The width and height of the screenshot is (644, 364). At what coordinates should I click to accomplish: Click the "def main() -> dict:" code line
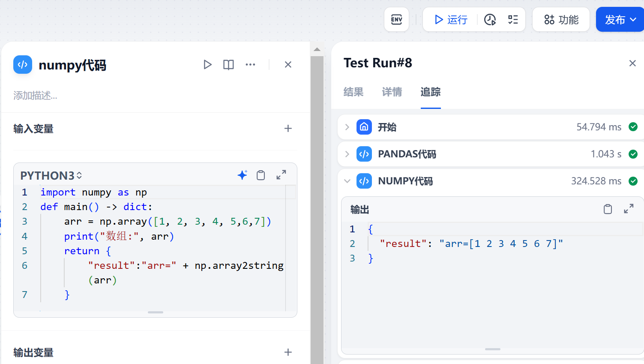click(x=96, y=207)
